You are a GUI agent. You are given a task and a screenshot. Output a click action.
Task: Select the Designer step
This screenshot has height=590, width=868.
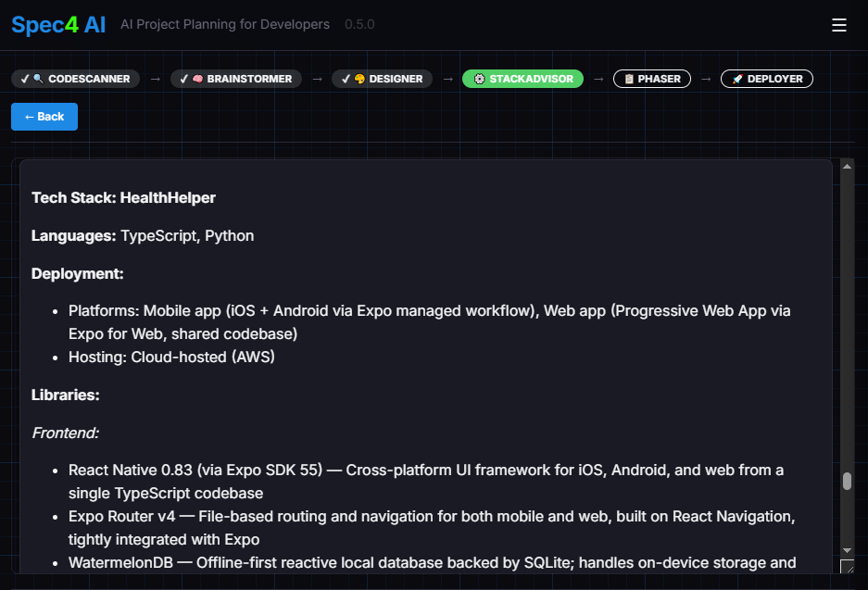point(382,79)
